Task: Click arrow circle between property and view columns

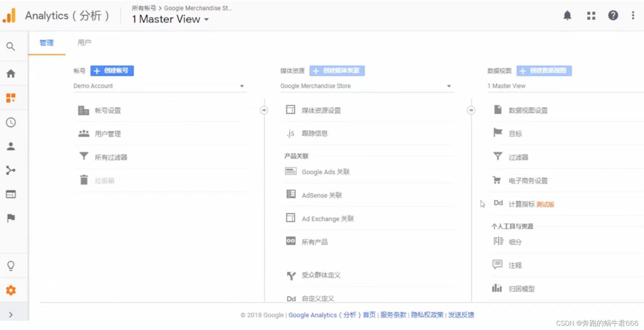Action: coord(471,110)
